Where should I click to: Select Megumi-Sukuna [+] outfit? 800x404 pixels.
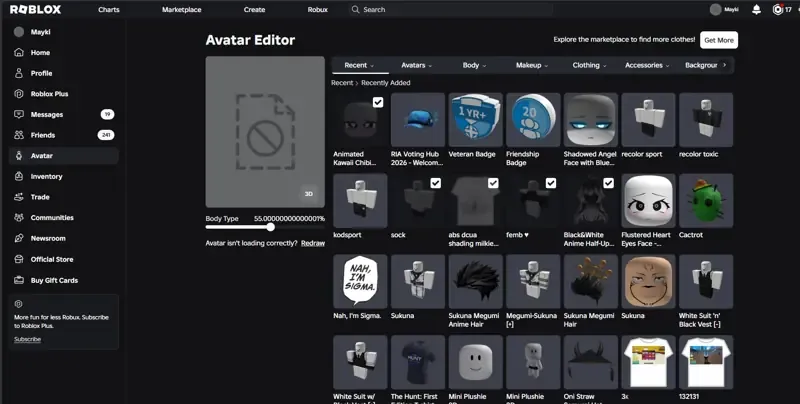coord(533,282)
